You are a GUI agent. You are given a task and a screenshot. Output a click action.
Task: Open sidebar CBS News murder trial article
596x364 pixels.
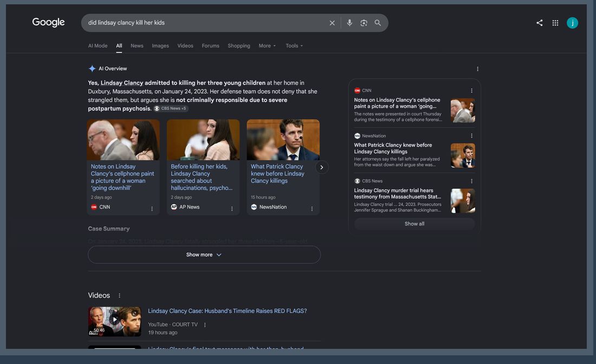[398, 193]
